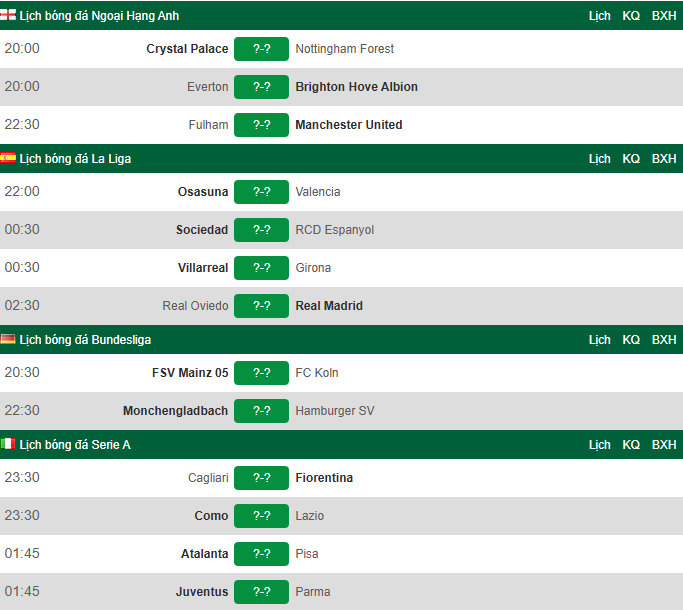The height and width of the screenshot is (610, 683).
Task: Open KQ results tab for La Liga
Action: [631, 159]
